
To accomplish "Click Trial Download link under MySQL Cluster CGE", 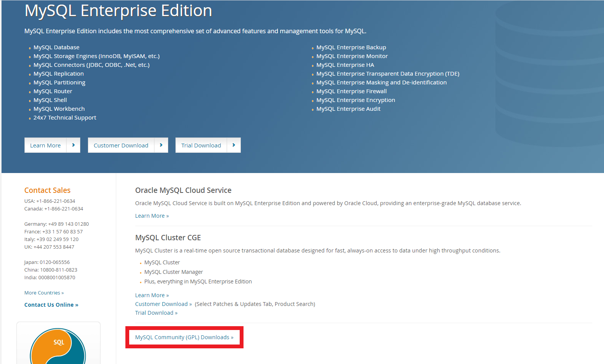I will click(156, 313).
